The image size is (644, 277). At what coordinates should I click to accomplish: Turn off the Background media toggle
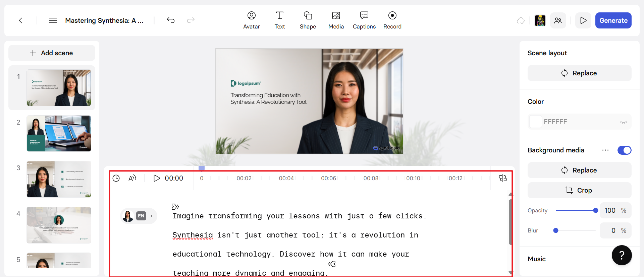pyautogui.click(x=625, y=150)
